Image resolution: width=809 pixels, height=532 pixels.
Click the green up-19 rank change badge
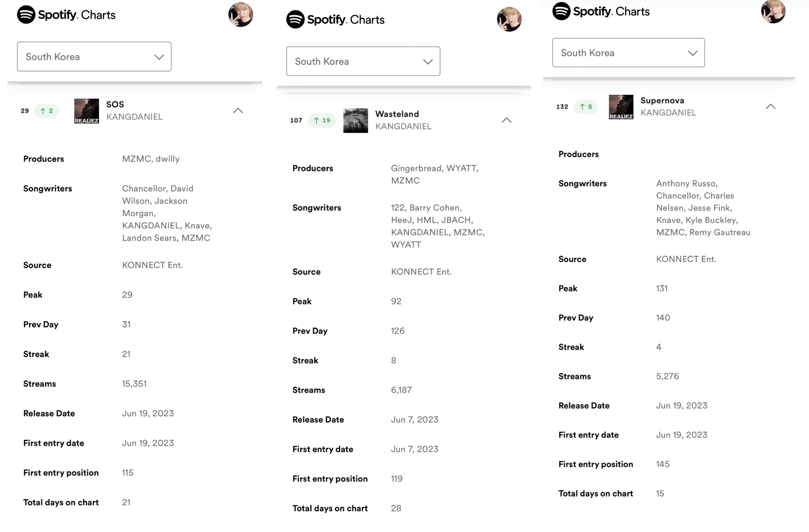322,120
